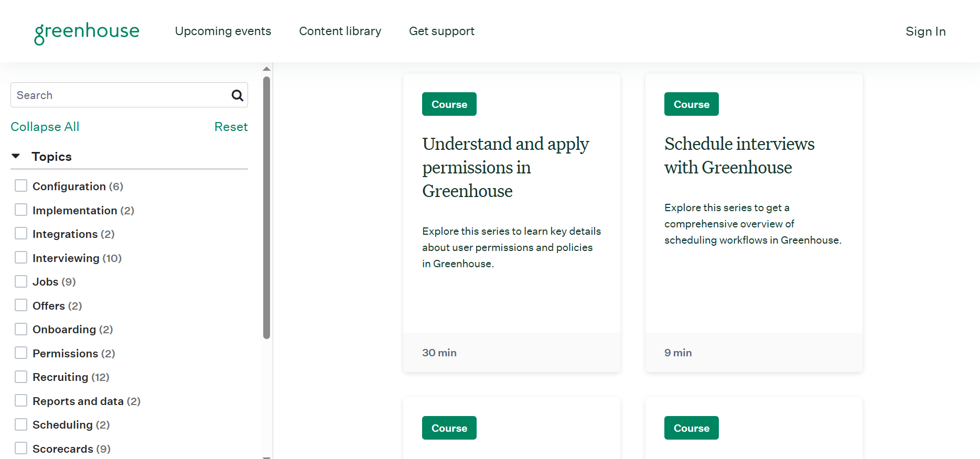Check the Reports and data checkbox
Screen dimensions: 980x459
tap(21, 401)
